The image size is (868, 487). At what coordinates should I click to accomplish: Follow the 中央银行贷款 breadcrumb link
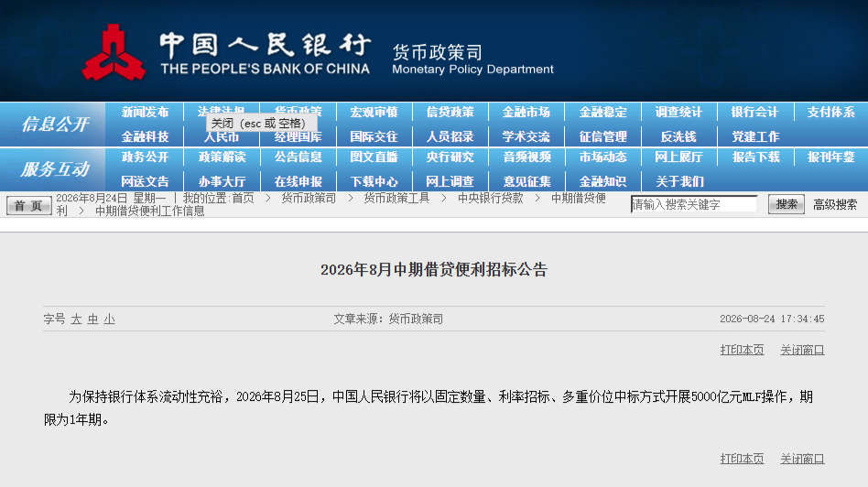490,198
